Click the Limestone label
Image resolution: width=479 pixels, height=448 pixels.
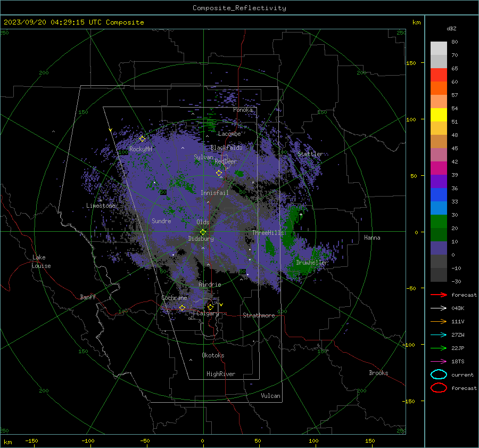(101, 206)
